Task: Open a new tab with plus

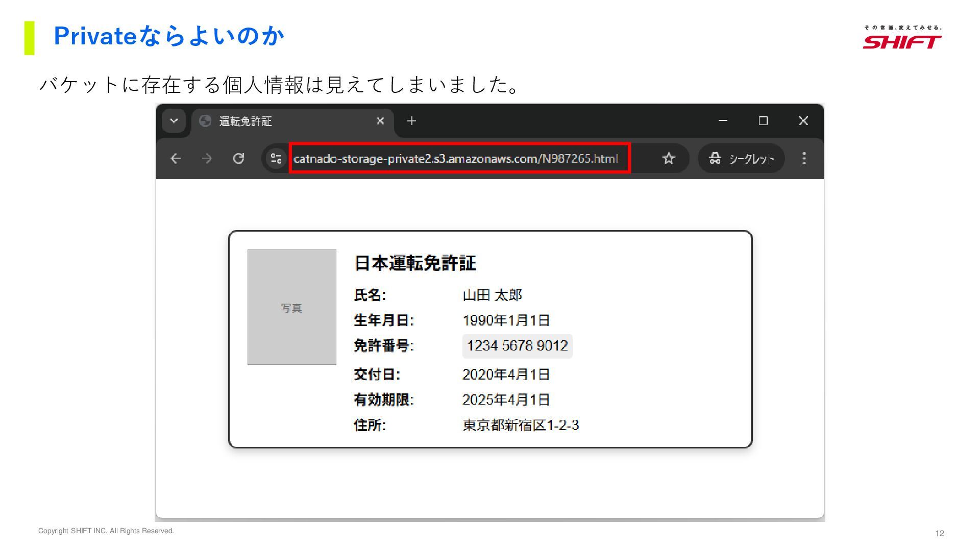Action: pos(411,121)
